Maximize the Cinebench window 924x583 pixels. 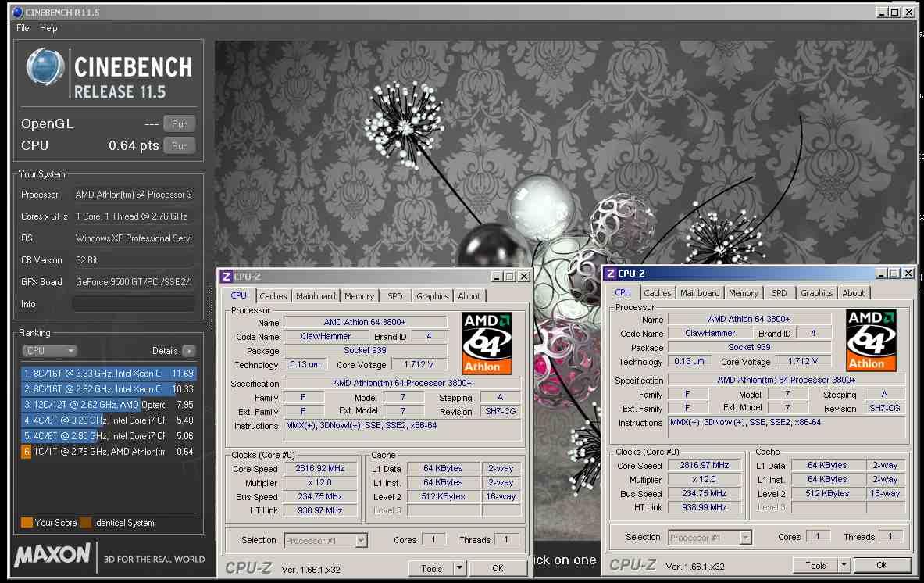895,12
